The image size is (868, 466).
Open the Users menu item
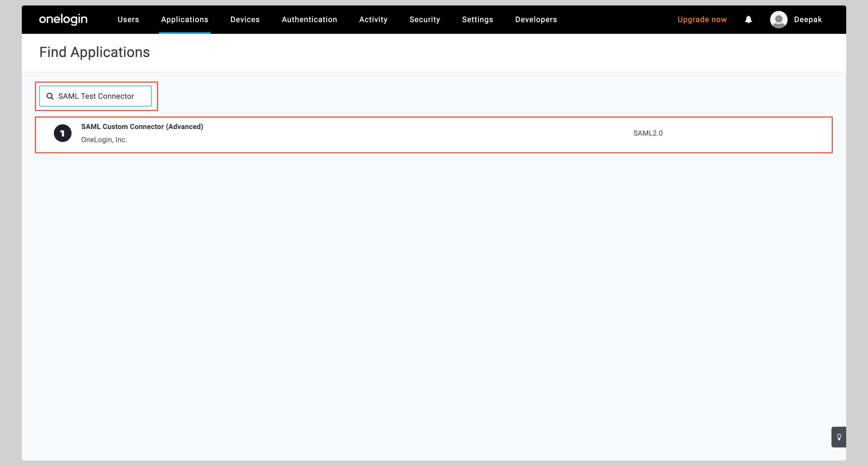(127, 19)
